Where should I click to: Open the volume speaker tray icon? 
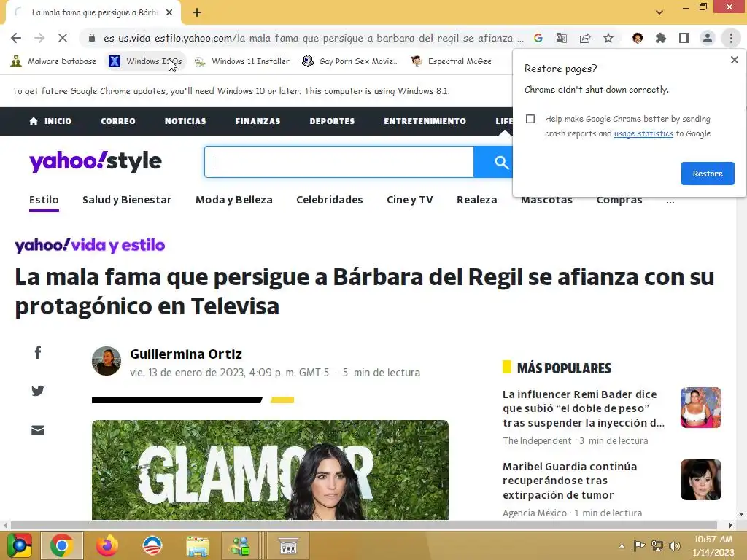pos(674,546)
